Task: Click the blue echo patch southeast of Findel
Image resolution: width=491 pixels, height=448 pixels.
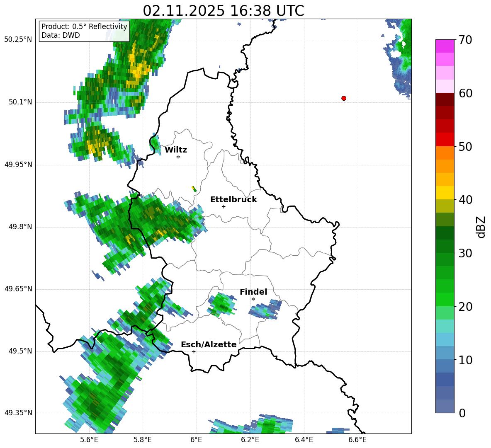Action: pyautogui.click(x=265, y=310)
